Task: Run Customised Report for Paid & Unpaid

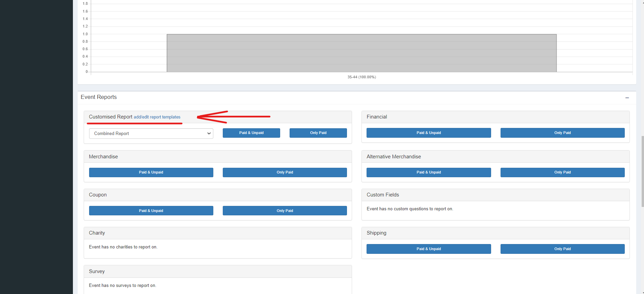Action: pos(251,133)
